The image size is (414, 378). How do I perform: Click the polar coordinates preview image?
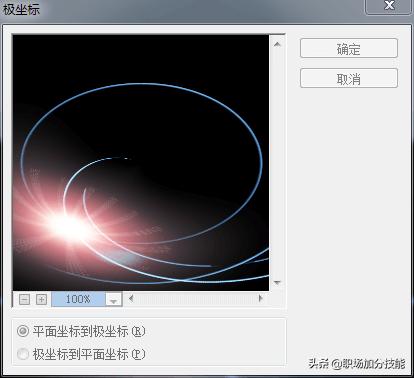[x=141, y=163]
